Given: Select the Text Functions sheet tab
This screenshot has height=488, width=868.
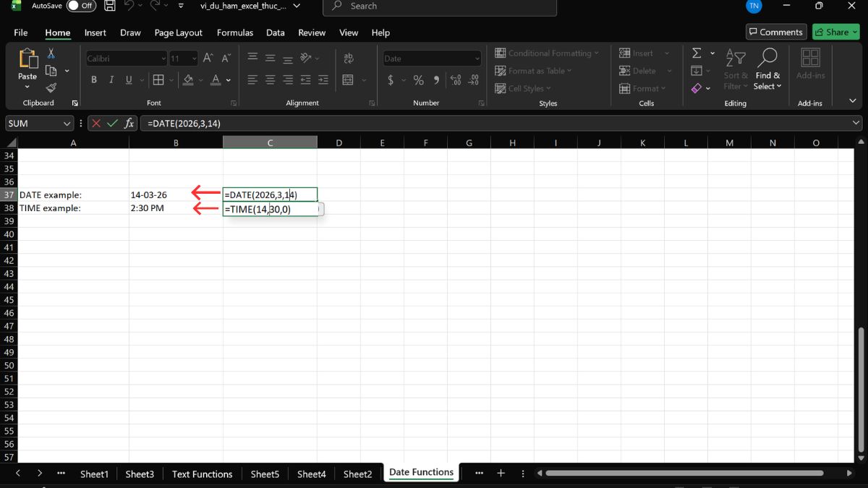Looking at the screenshot, I should tap(203, 474).
